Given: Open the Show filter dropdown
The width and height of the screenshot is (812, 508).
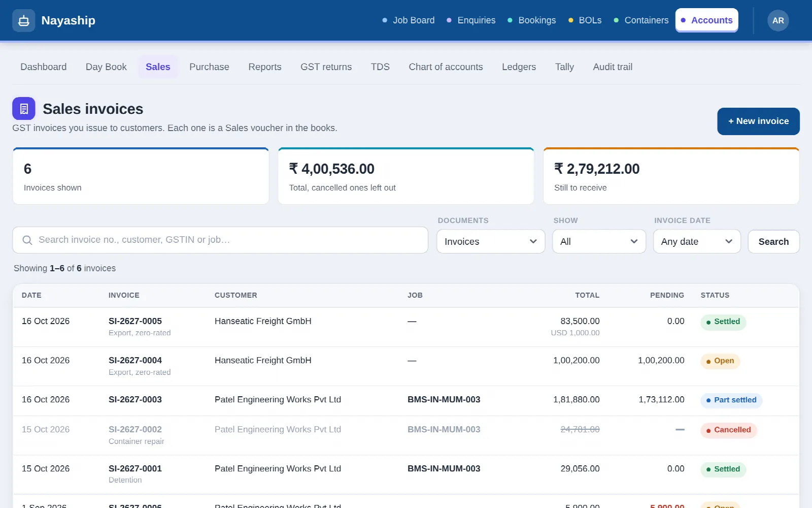Looking at the screenshot, I should (x=599, y=242).
